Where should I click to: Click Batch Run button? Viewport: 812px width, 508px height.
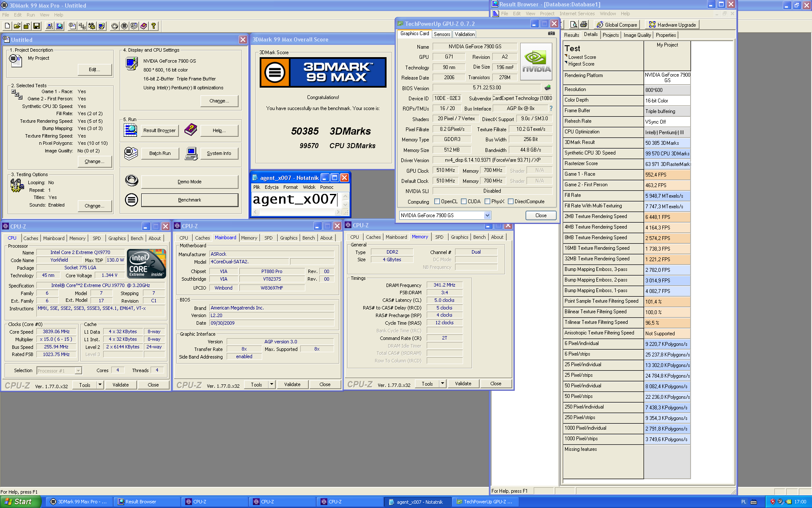point(160,153)
